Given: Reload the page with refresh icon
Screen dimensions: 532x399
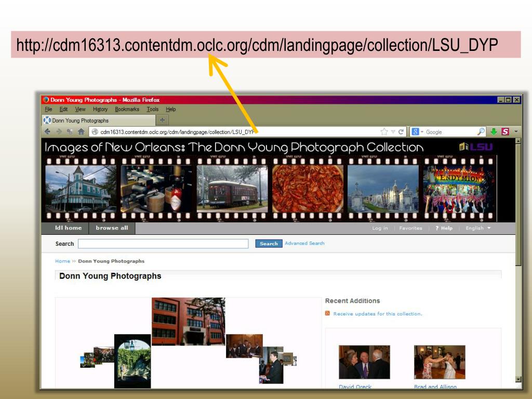Looking at the screenshot, I should (x=401, y=131).
